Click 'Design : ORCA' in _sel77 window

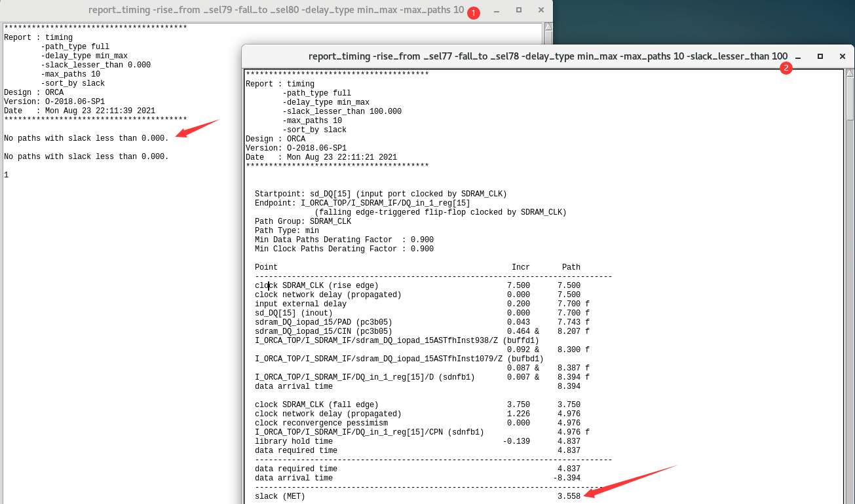[276, 139]
